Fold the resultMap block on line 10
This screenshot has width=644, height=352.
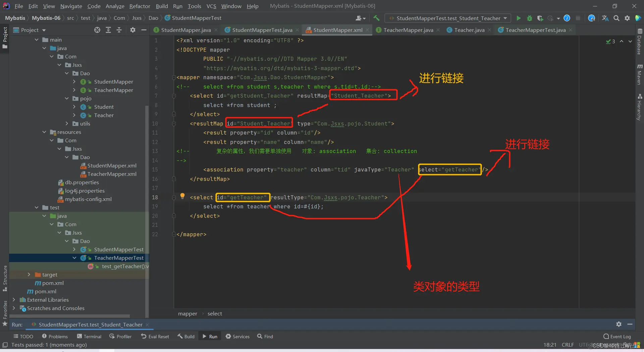point(174,124)
